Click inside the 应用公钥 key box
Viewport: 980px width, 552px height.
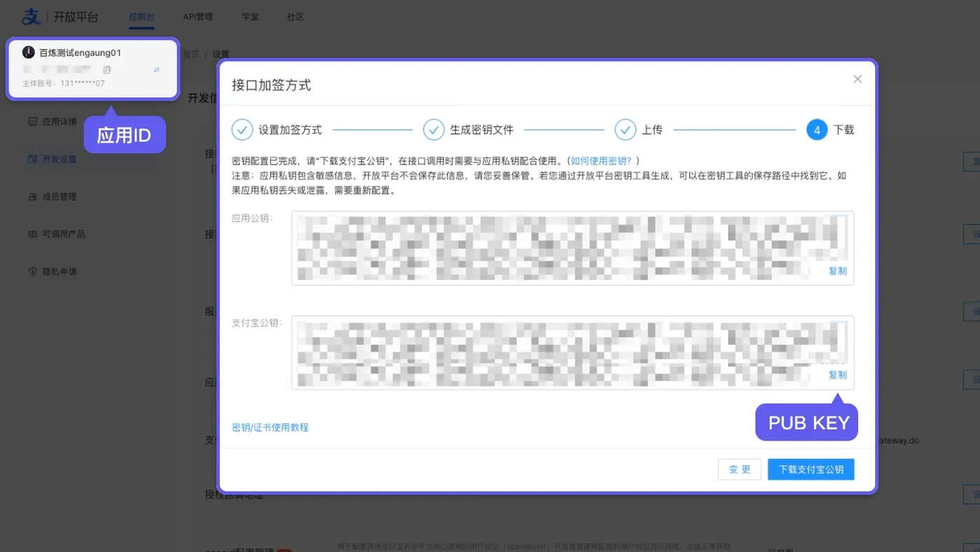point(573,248)
